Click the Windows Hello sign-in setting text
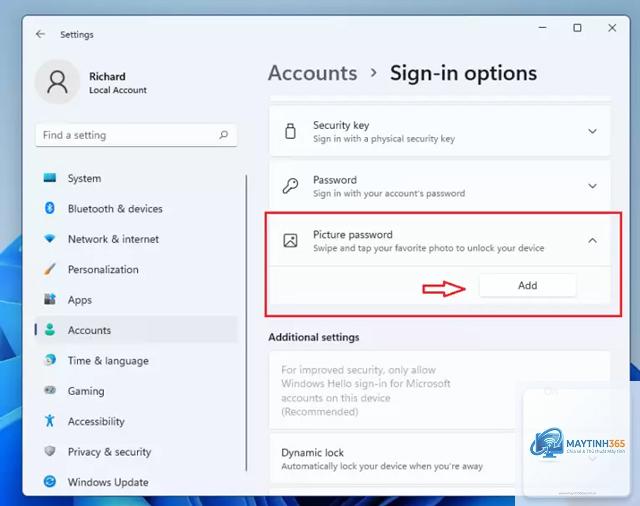The width and height of the screenshot is (640, 506). tap(366, 391)
